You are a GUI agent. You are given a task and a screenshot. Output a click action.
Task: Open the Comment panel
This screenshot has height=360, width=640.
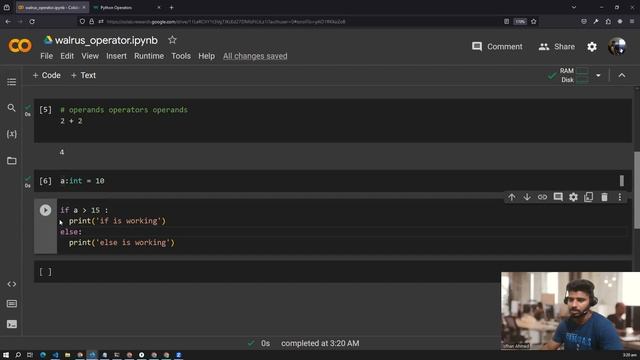497,47
